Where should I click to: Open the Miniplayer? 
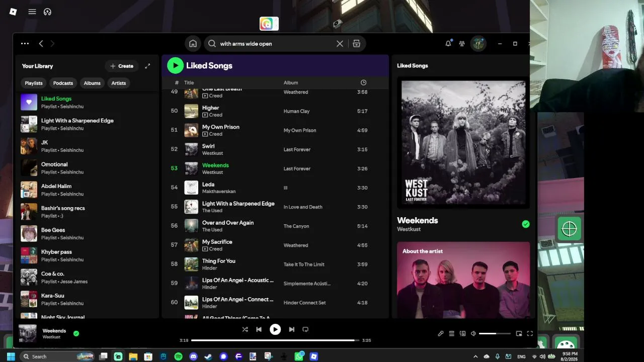[519, 333]
